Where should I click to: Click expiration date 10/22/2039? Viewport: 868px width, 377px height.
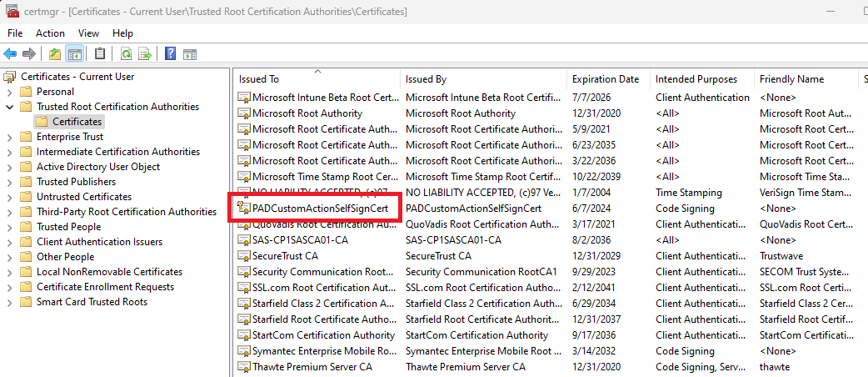(596, 177)
